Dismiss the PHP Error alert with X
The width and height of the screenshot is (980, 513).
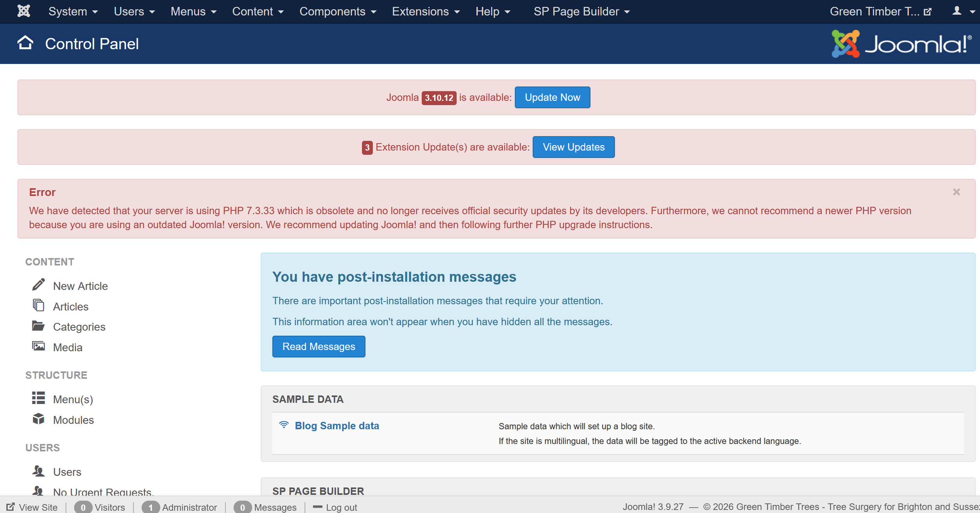tap(956, 192)
